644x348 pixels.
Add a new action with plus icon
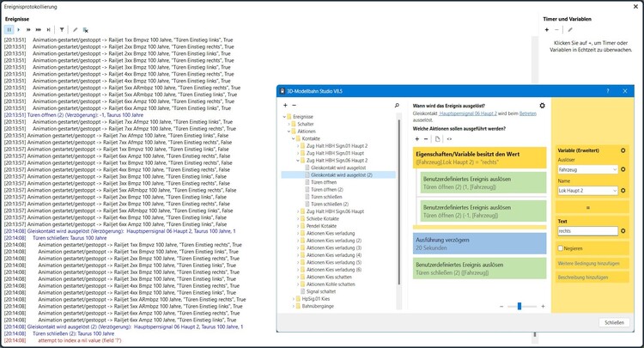pyautogui.click(x=417, y=138)
